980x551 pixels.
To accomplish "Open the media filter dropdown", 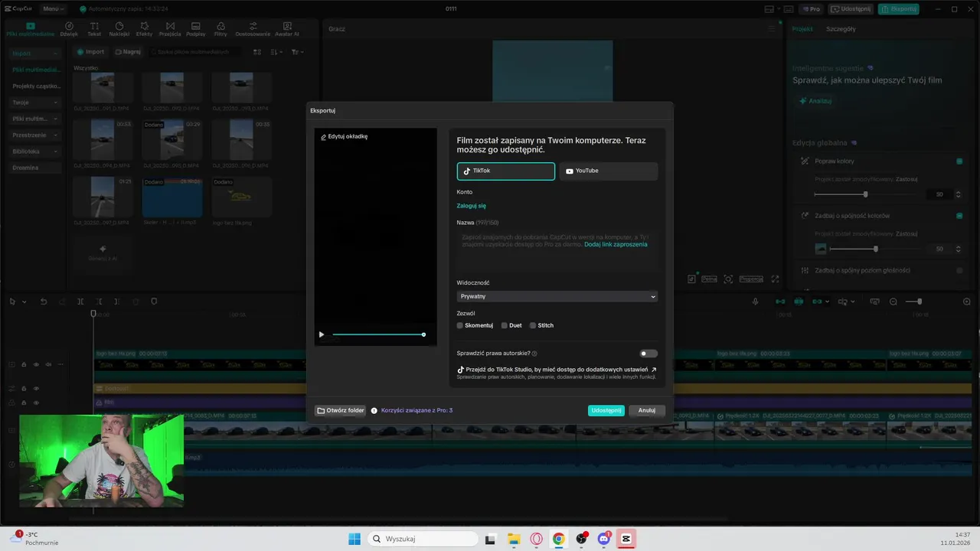I will pyautogui.click(x=297, y=52).
